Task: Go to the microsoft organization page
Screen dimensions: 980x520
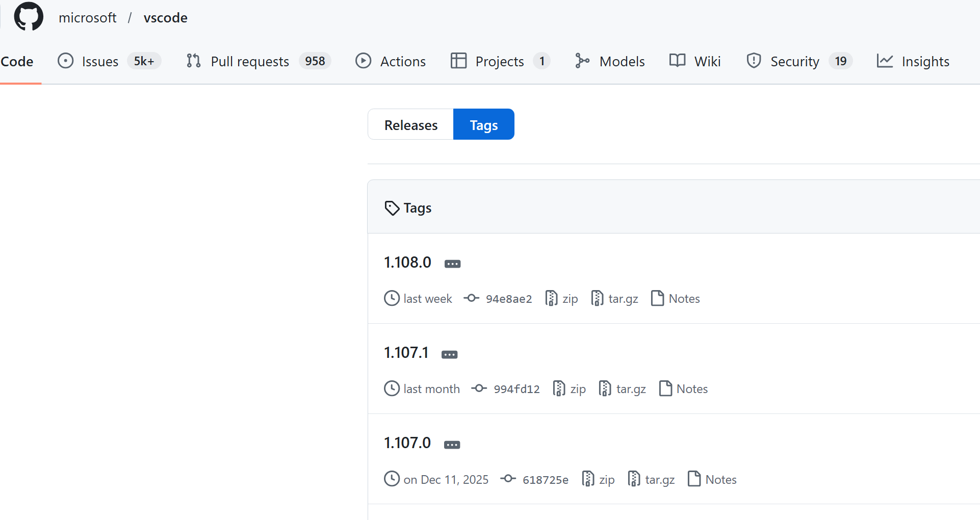Action: pyautogui.click(x=87, y=18)
